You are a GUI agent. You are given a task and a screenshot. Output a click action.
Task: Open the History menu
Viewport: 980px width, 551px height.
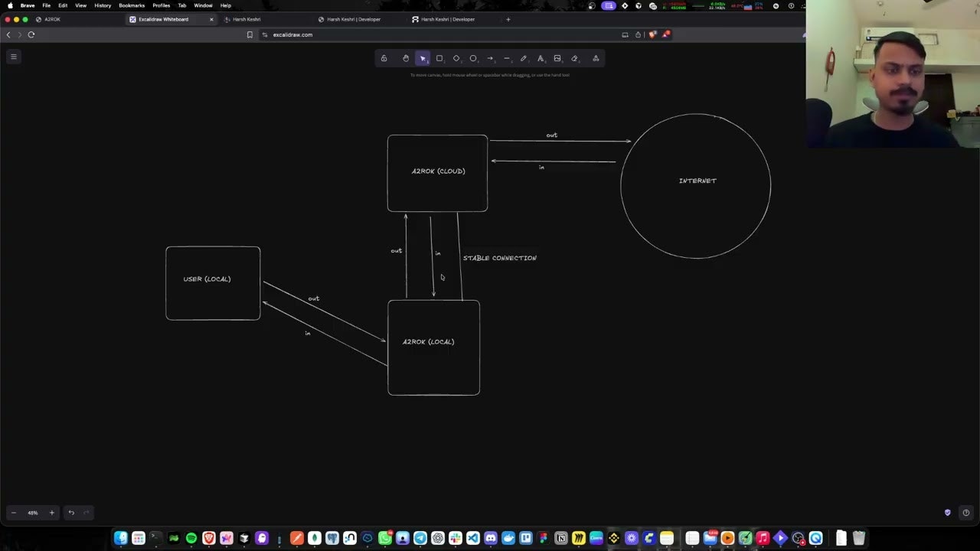pyautogui.click(x=103, y=5)
